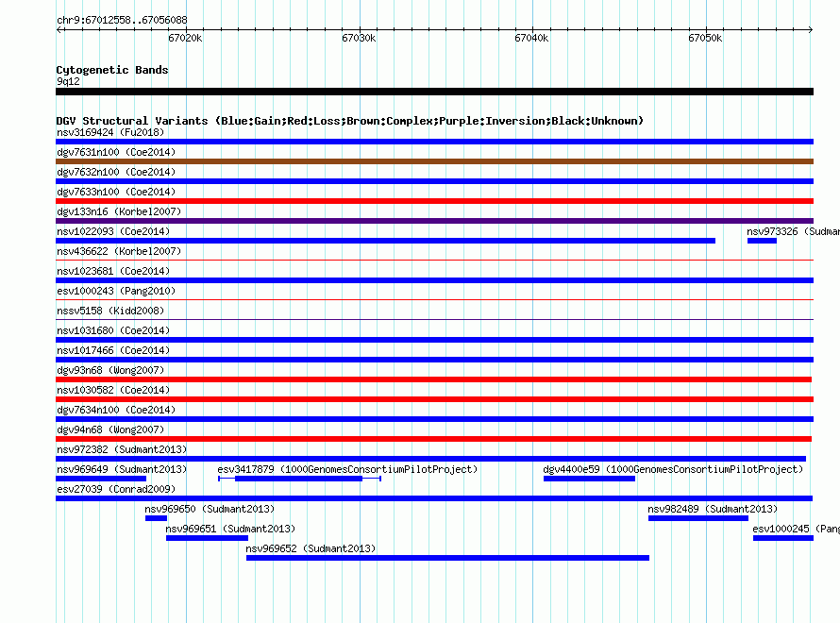
Task: Click the thin red nsv436622 (Korbel2007) line
Action: [434, 261]
